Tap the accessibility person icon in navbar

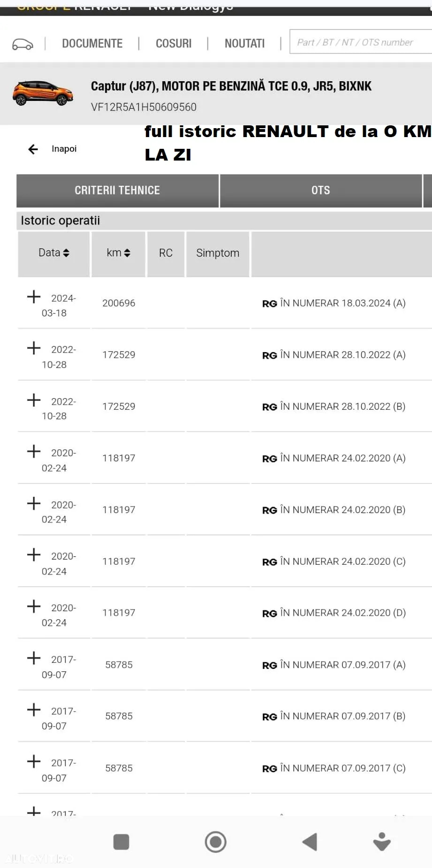[382, 842]
